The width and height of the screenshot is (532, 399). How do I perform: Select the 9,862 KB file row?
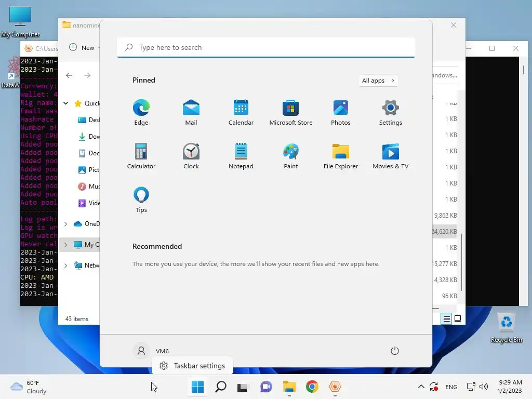(x=445, y=216)
